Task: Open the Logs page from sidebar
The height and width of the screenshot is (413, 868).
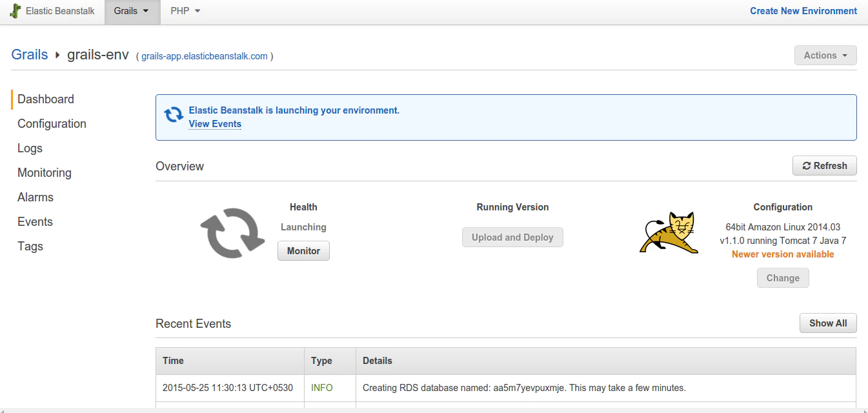Action: coord(30,148)
